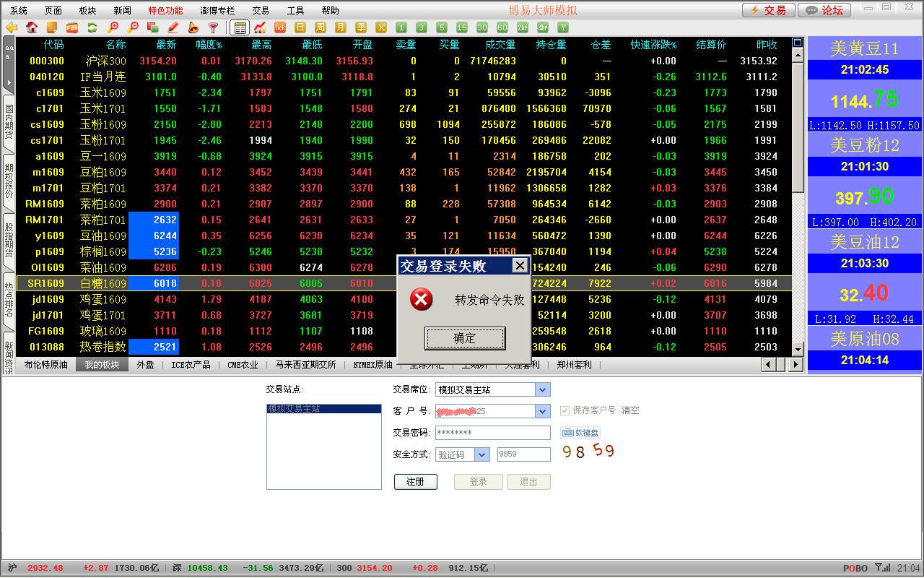This screenshot has height=578, width=924.
Task: Switch to the 周 weekly period icon
Action: [x=321, y=27]
